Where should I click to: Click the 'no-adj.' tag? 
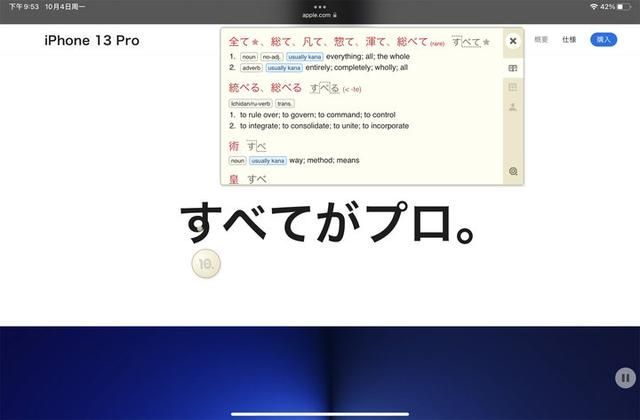tap(272, 57)
